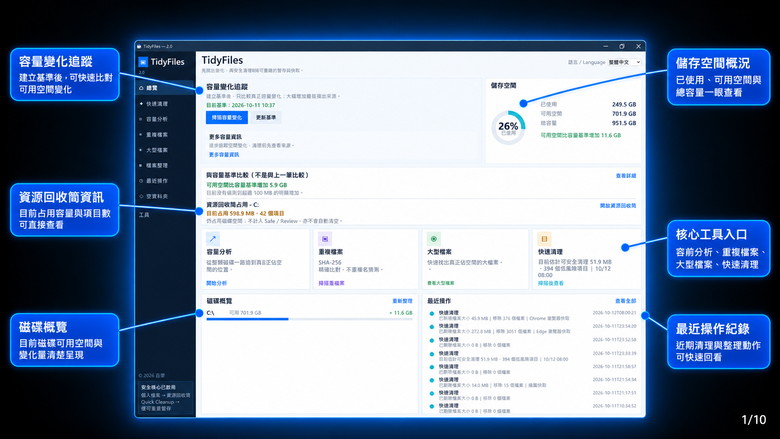Click the green text ending 11.6 GB in 儲存空間
The width and height of the screenshot is (780, 439).
tap(581, 135)
